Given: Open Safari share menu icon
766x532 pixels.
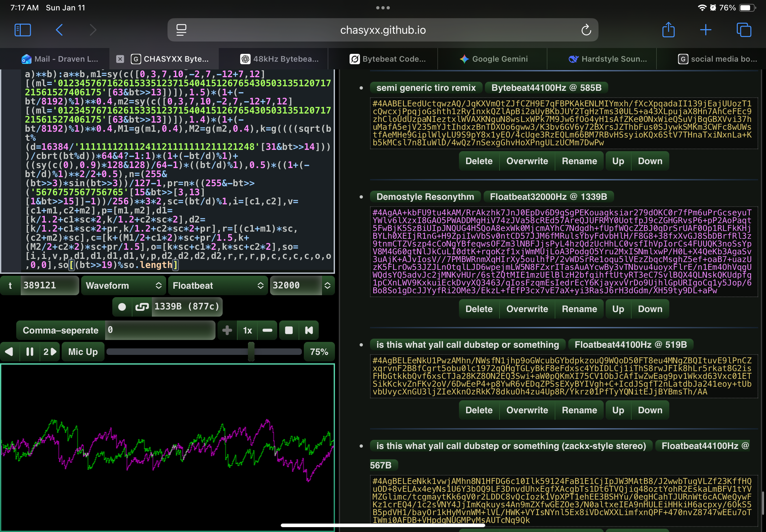Looking at the screenshot, I should point(668,30).
